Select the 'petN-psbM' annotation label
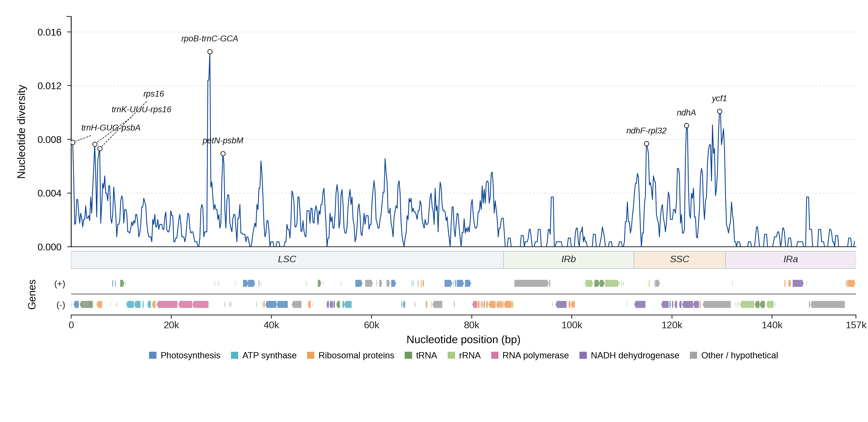The height and width of the screenshot is (422, 868). coord(223,141)
